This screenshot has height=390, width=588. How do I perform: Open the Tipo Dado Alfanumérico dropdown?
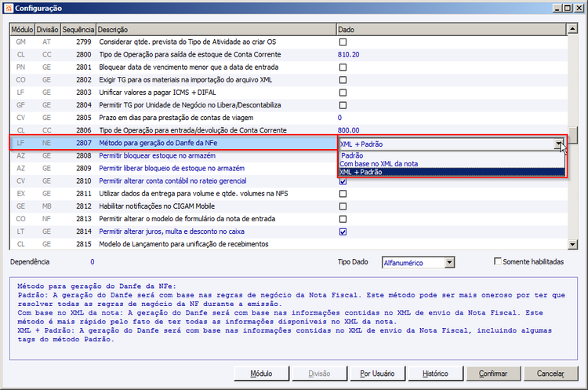pos(450,263)
